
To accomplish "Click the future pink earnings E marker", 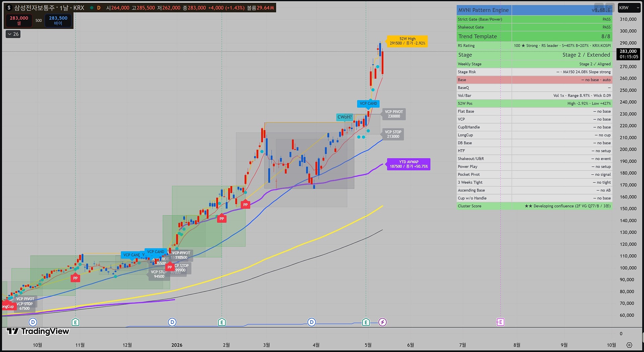I will (x=500, y=322).
